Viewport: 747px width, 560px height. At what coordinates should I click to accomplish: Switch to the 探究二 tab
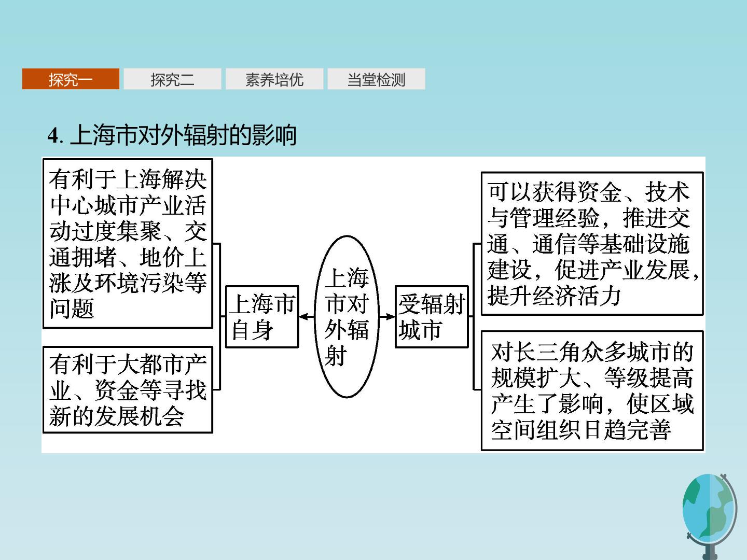[x=172, y=79]
